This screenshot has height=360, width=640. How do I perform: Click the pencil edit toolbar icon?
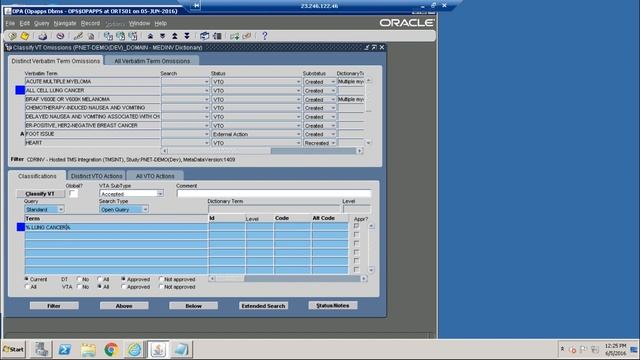[x=78, y=36]
